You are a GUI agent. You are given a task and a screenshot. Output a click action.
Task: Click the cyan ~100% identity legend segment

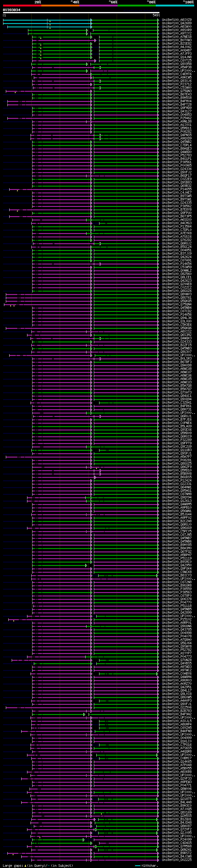coord(175,6)
